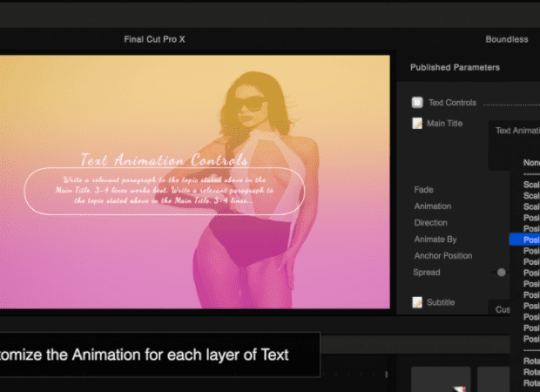Click the paragraph text inside the preview
Screen dimensions: 540x392
point(165,190)
